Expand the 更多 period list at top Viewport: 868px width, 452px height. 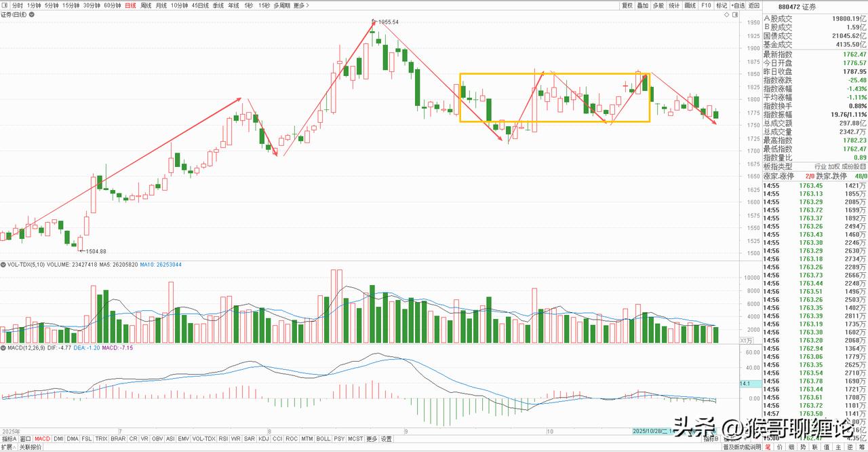(x=301, y=5)
